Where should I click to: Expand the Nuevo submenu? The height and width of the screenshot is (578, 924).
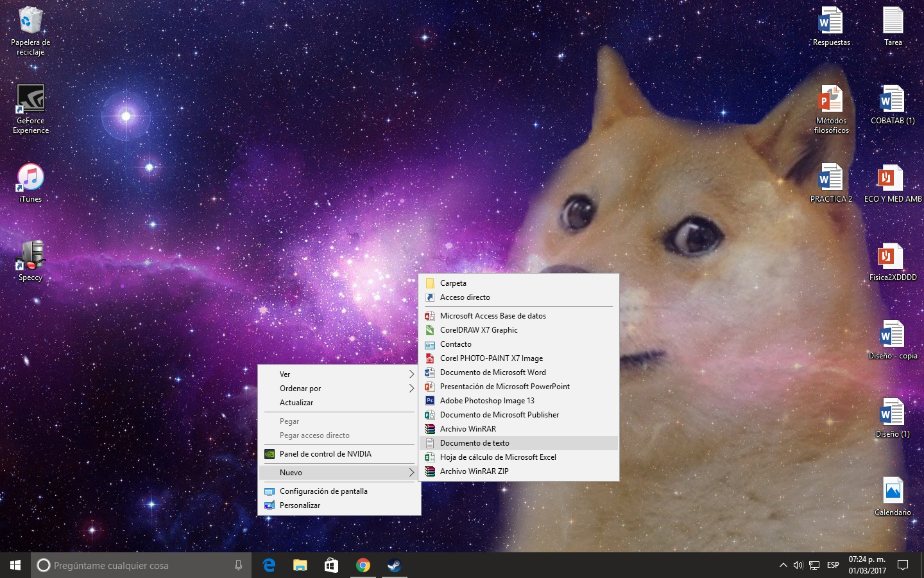(339, 473)
